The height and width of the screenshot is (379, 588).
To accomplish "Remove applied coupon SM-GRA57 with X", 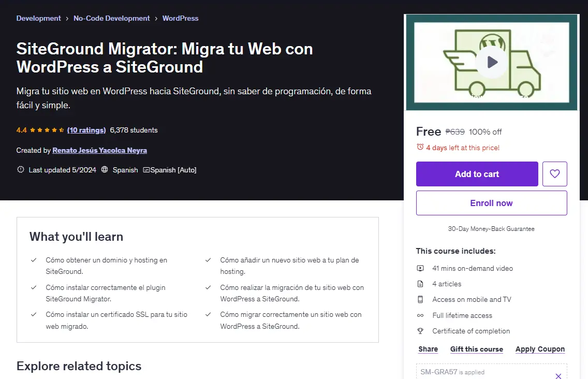I will (558, 375).
